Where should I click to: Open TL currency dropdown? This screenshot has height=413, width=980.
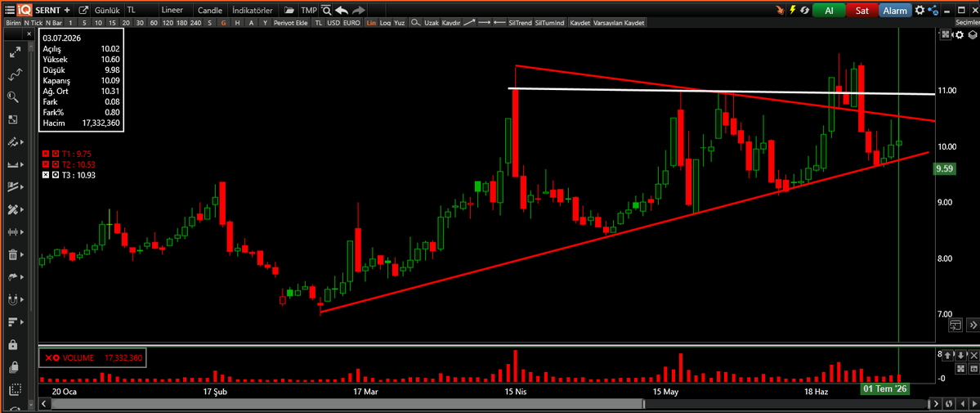pos(140,11)
